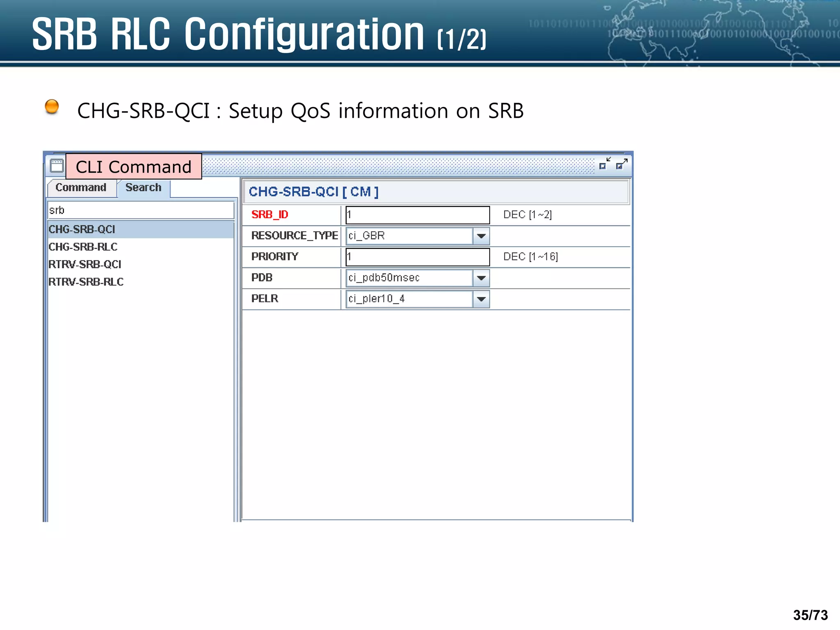
Task: Click the window menu icon in CLI title bar
Action: click(x=57, y=166)
